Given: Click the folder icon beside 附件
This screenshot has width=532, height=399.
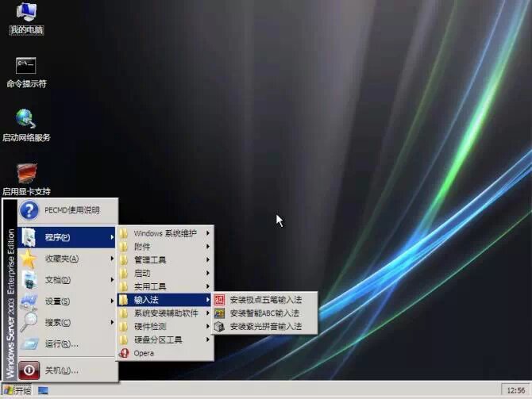Looking at the screenshot, I should pos(124,247).
